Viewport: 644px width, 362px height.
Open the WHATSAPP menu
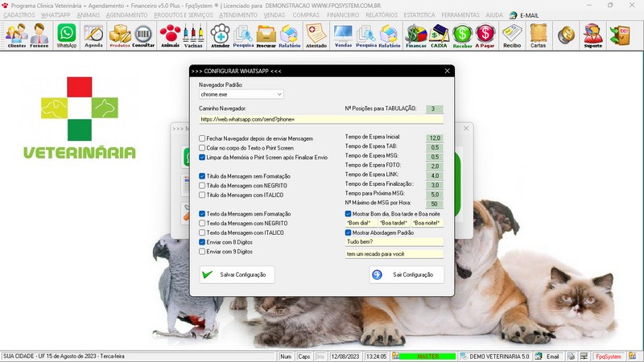click(56, 15)
